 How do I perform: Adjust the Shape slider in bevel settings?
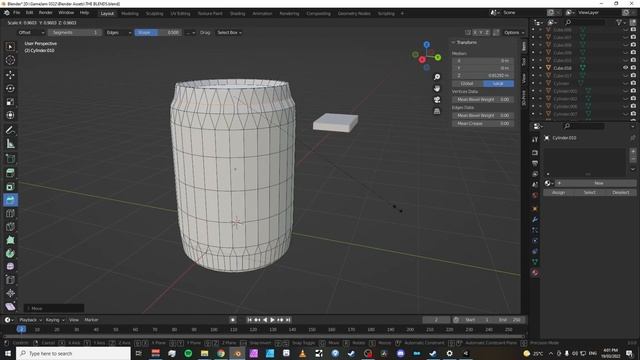[157, 32]
